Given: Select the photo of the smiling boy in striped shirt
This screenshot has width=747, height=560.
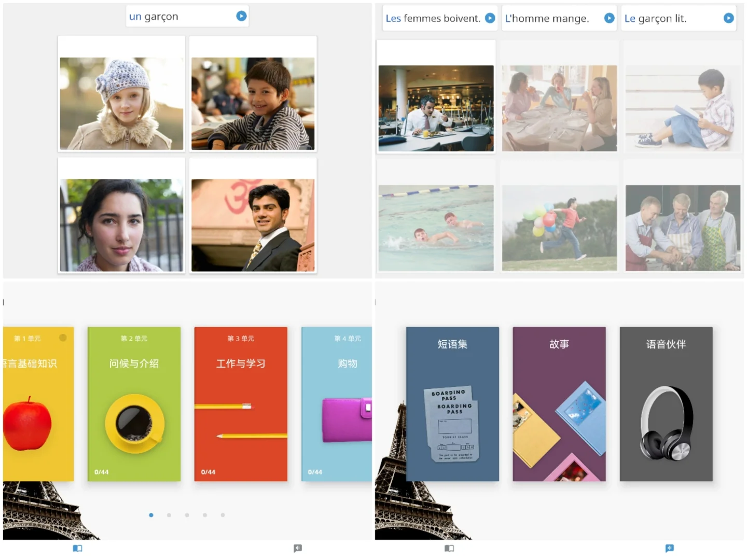Looking at the screenshot, I should (x=253, y=104).
